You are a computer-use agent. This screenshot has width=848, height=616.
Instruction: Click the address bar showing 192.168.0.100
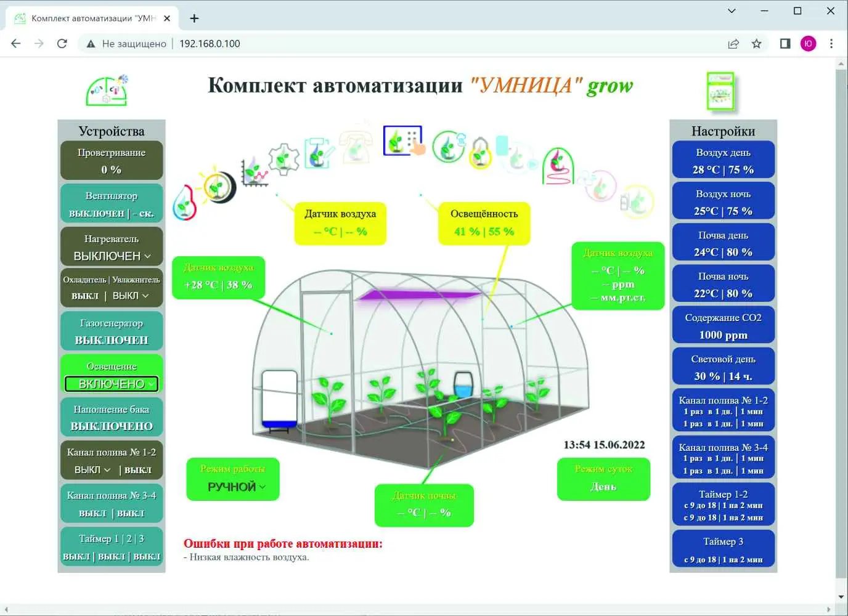(401, 44)
